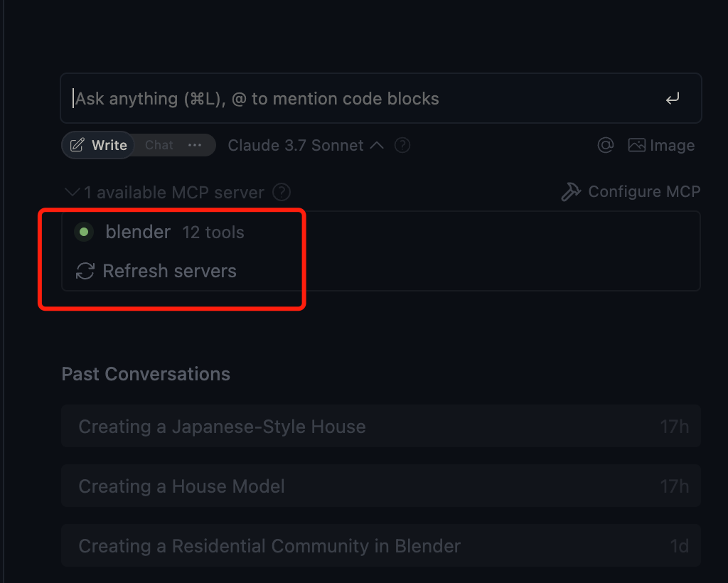
Task: Click the help icon next to MCP server
Action: (282, 192)
